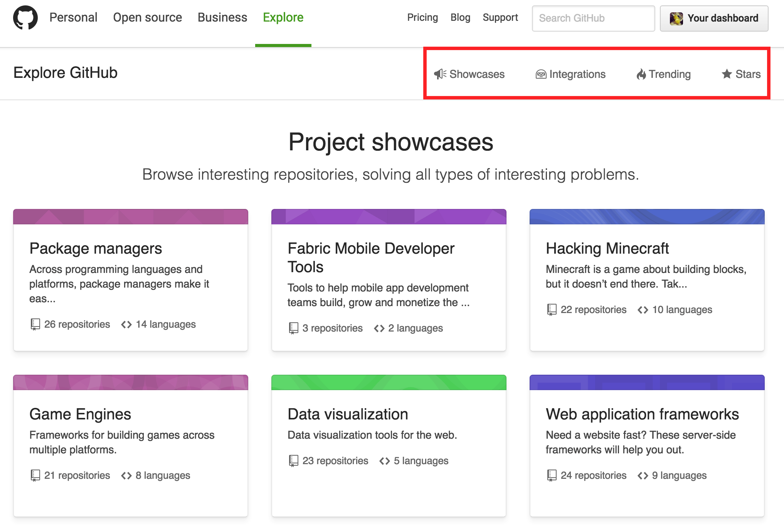Click the Your dashboard button

point(714,18)
